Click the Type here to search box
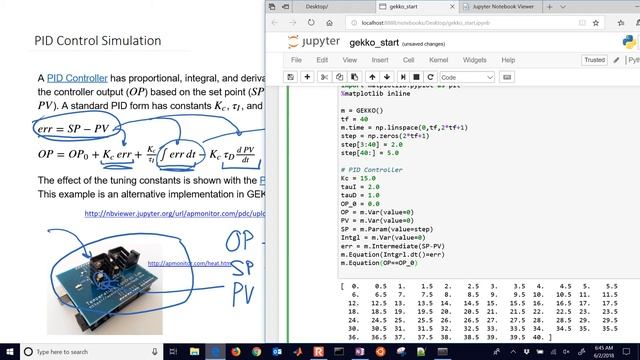640x360 pixels. click(91, 351)
